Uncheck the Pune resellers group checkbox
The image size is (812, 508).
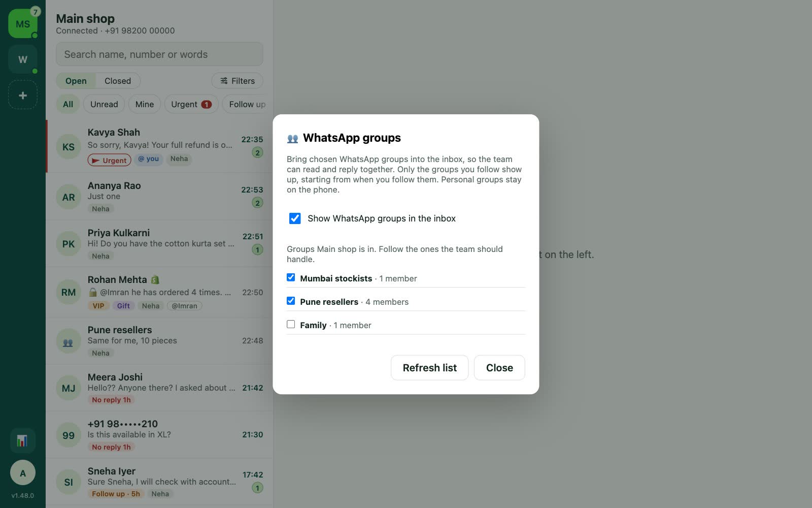[x=291, y=301]
